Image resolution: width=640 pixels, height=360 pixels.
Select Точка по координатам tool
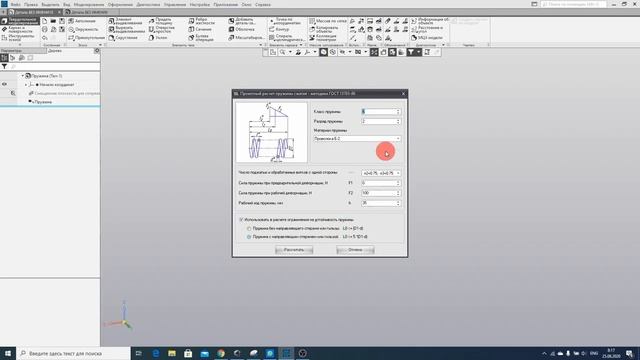tap(284, 21)
